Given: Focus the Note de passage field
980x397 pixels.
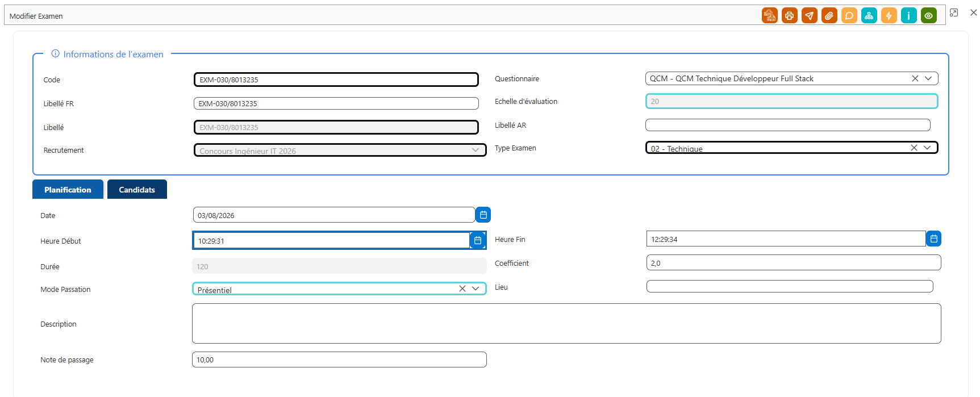Looking at the screenshot, I should click(x=339, y=360).
